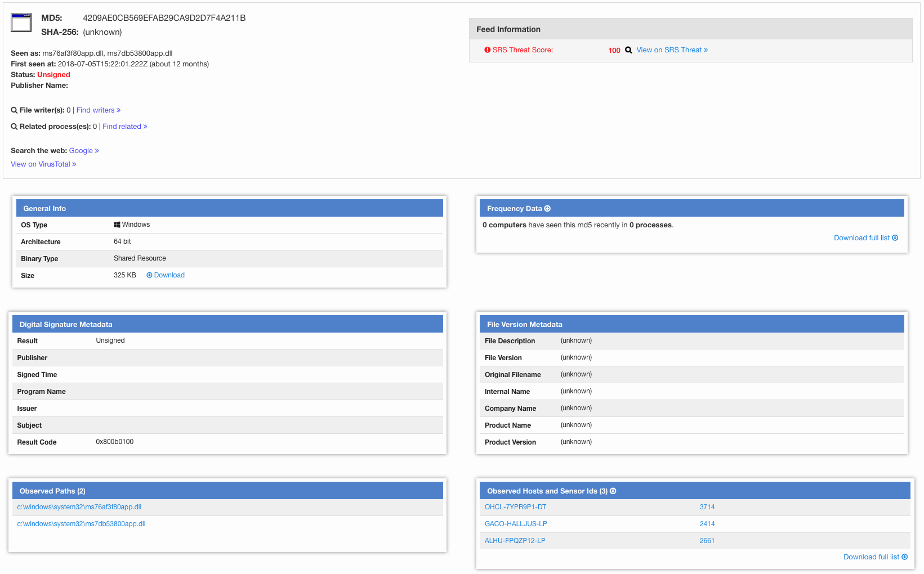Click the magnifier icon next to File writer(s)
Image resolution: width=924 pixels, height=574 pixels.
pos(14,110)
